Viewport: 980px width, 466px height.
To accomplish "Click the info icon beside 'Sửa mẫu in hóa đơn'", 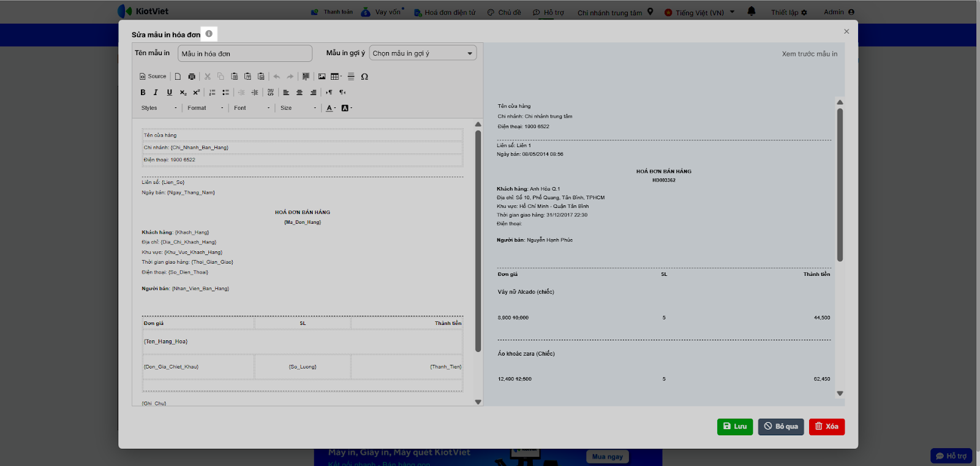I will pos(209,34).
